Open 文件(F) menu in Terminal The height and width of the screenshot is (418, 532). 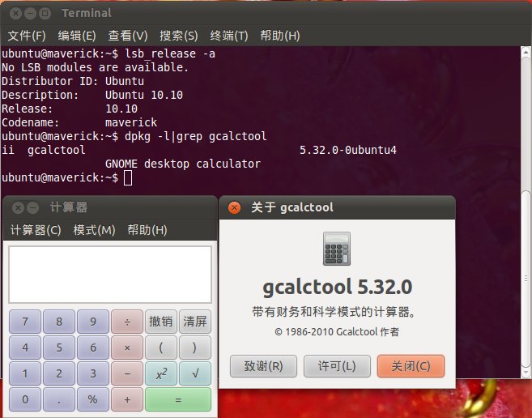27,36
